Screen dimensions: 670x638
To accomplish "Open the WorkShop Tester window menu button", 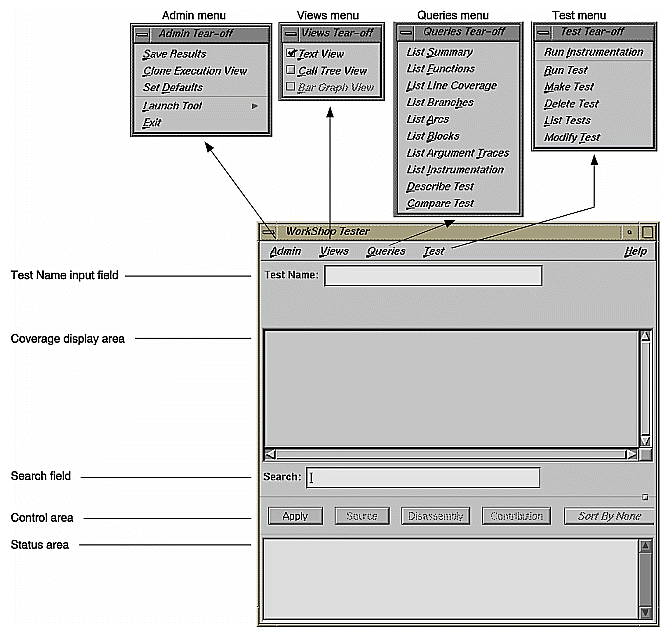I will click(x=268, y=231).
